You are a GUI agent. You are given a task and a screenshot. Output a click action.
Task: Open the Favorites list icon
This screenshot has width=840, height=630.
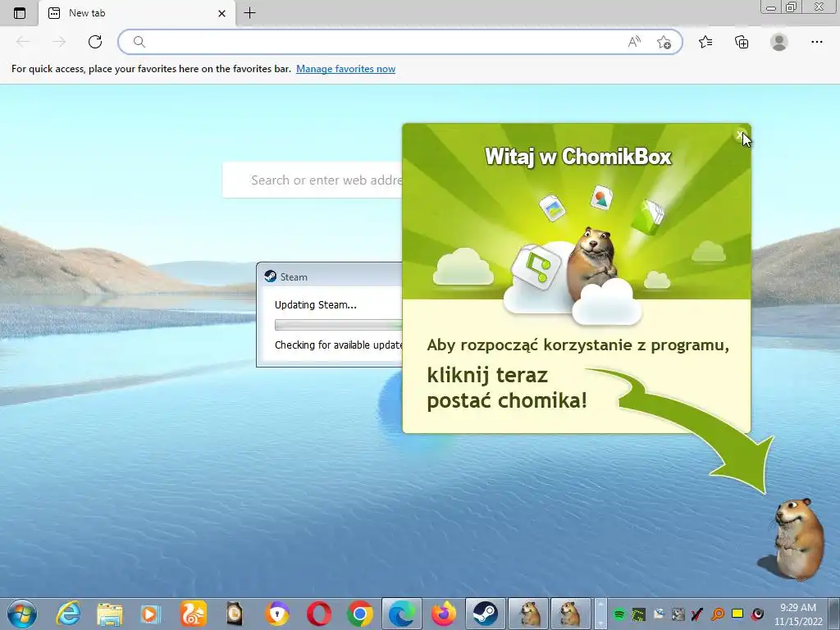[705, 42]
